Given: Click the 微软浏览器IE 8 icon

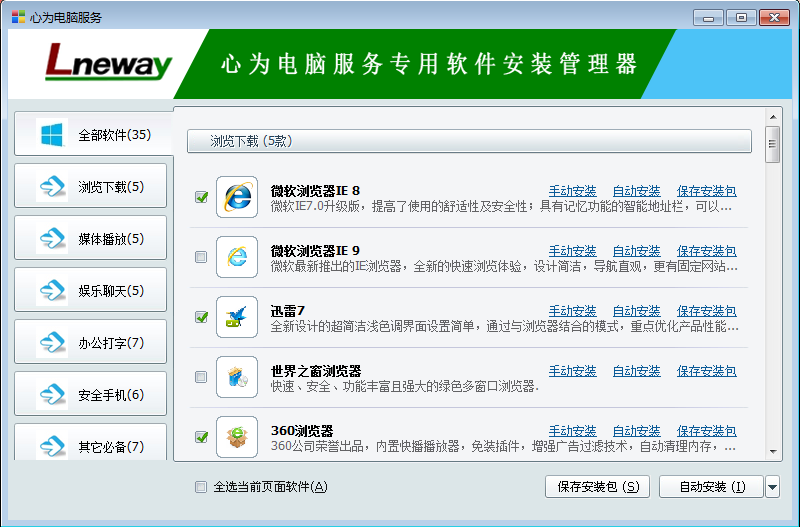Looking at the screenshot, I should [x=237, y=196].
